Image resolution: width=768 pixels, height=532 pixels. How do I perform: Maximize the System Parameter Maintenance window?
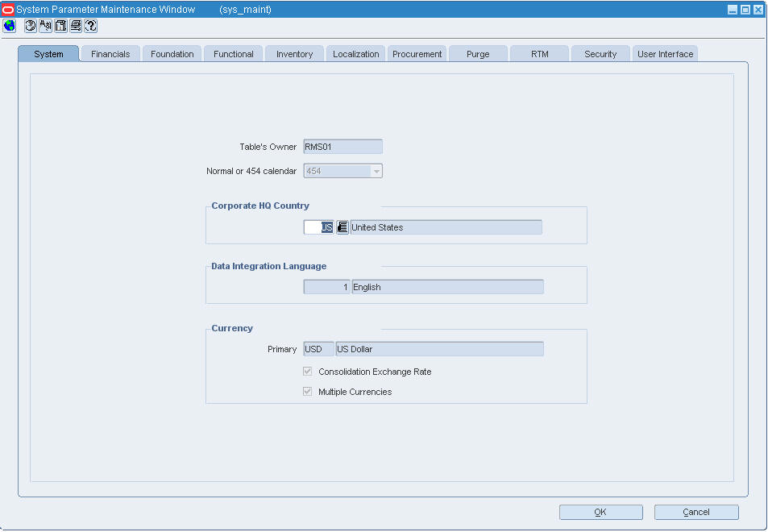click(x=745, y=10)
